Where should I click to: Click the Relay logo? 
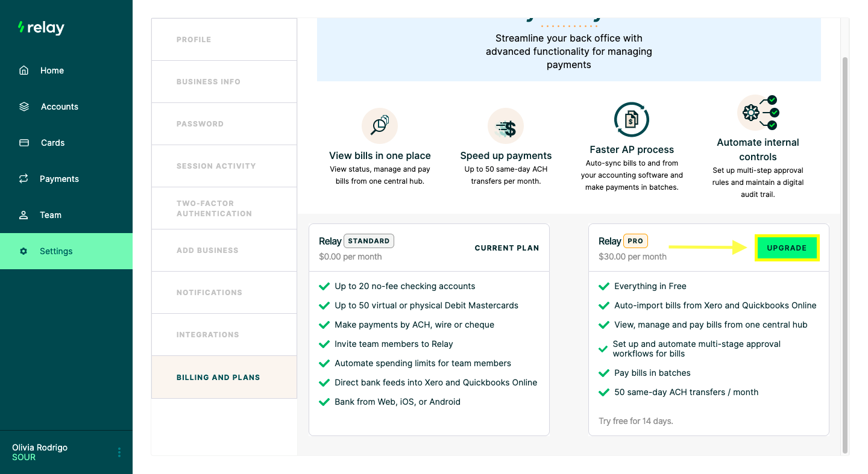click(41, 28)
